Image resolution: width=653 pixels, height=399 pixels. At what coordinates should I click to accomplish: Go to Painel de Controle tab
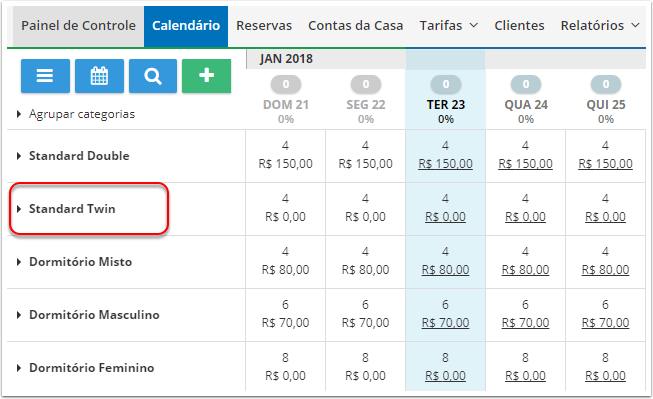pos(78,26)
